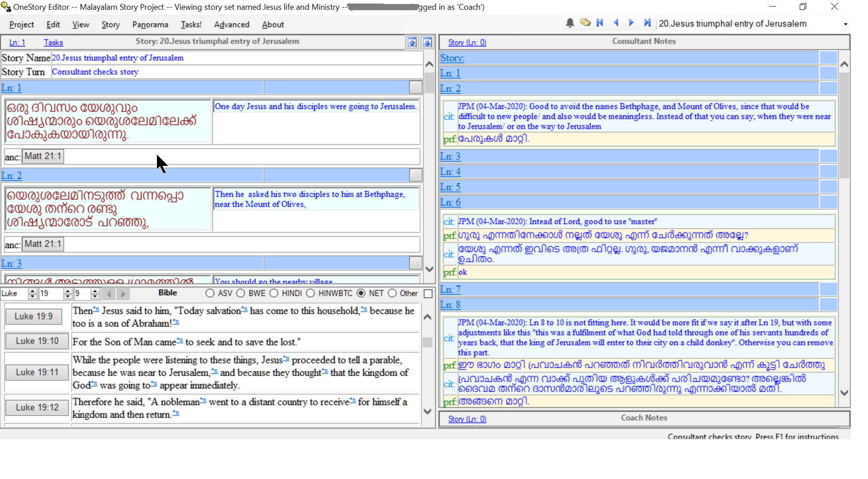Click the notification bell icon
The width and height of the screenshot is (868, 479).
(x=570, y=23)
